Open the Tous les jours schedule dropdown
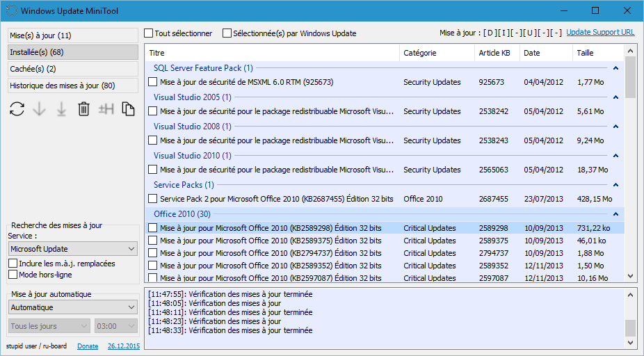Viewport: 644px width, 356px height. (49, 326)
